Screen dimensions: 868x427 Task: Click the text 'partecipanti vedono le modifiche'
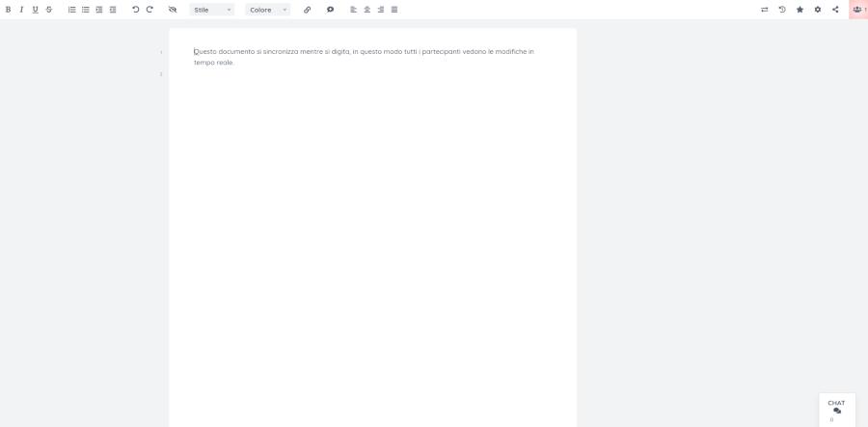(x=475, y=51)
